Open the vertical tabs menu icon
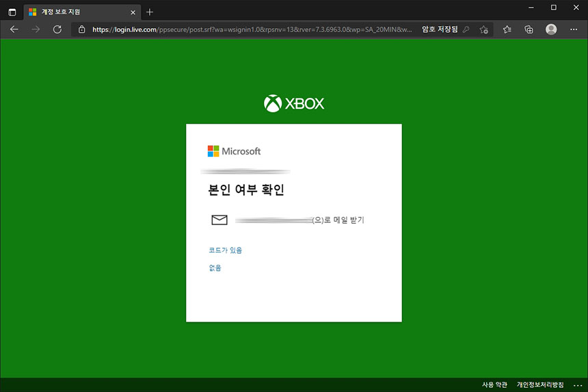Screen dimensions: 588x392 coord(12,12)
